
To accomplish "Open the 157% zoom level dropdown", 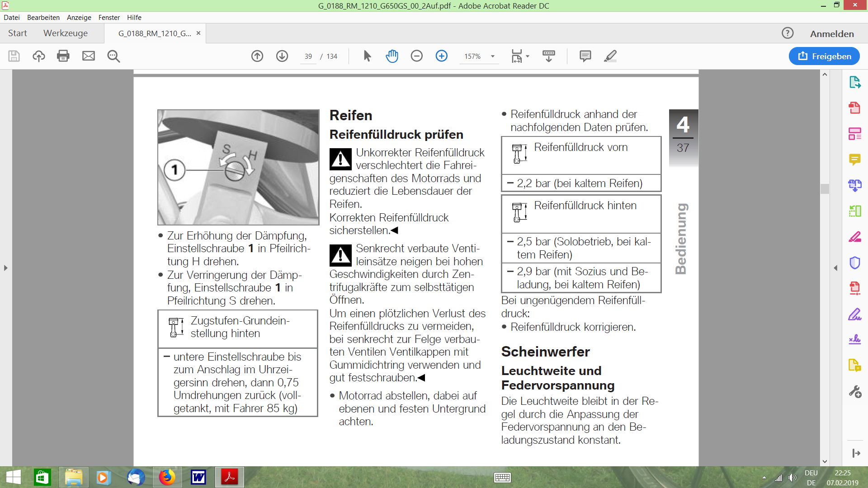I will pyautogui.click(x=493, y=56).
